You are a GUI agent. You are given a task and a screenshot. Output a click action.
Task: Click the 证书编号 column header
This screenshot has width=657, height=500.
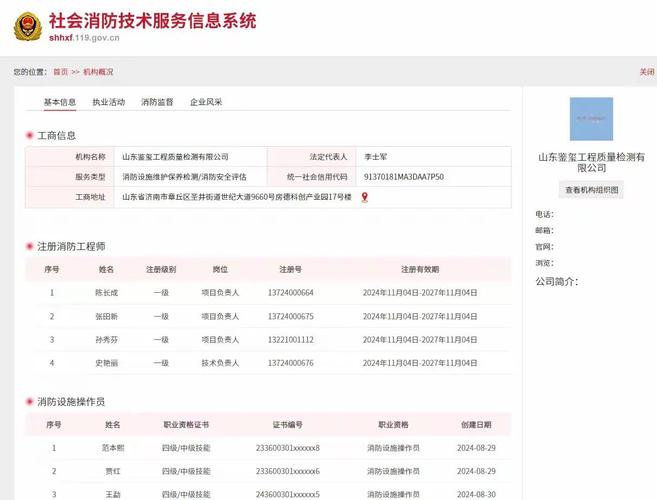(288, 425)
